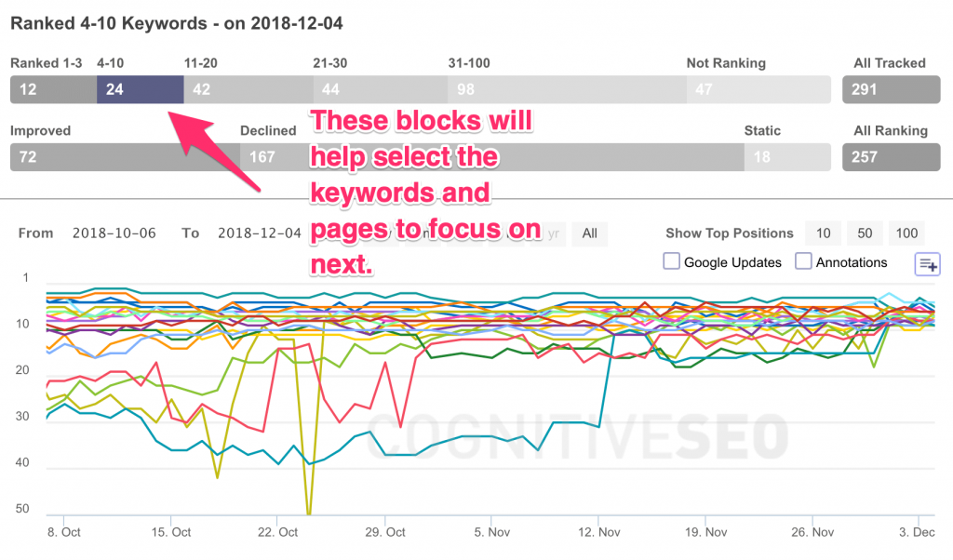Show top 50 positions
This screenshot has height=560, width=953.
pyautogui.click(x=865, y=233)
